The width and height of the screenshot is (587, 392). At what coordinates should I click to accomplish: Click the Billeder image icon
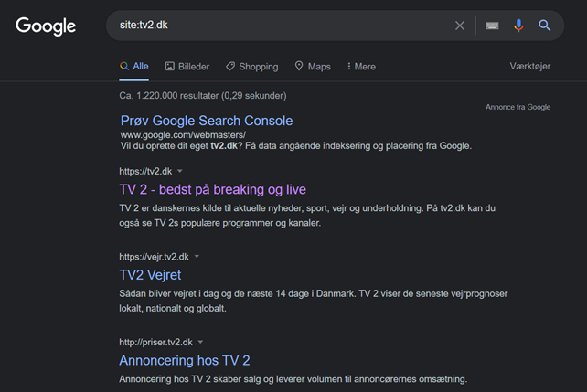(x=169, y=66)
